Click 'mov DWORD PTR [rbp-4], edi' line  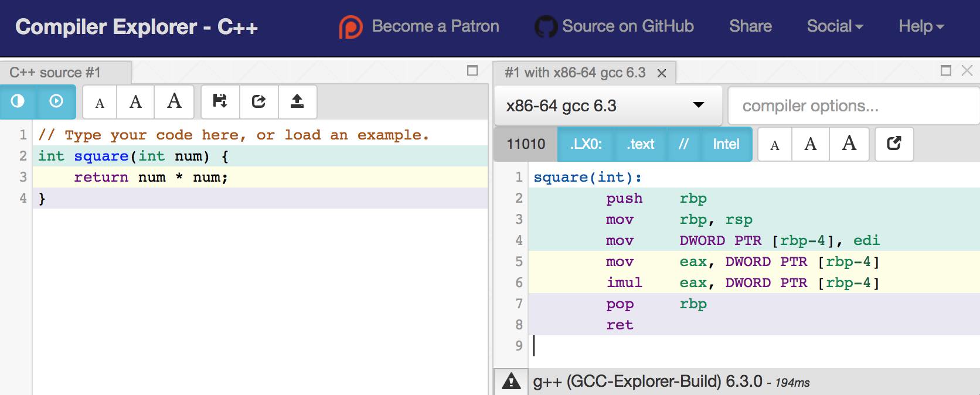coord(743,240)
